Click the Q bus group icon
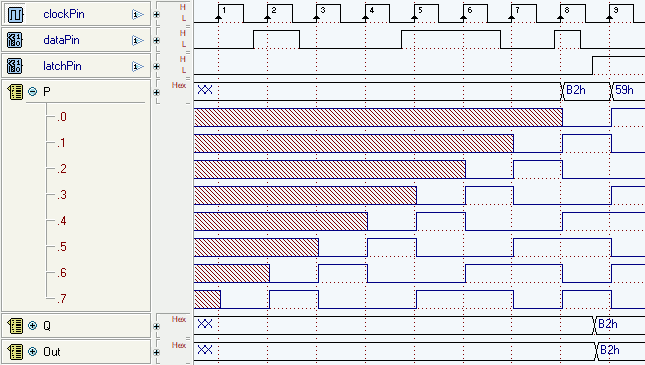Image resolution: width=645 pixels, height=365 pixels. [15, 326]
